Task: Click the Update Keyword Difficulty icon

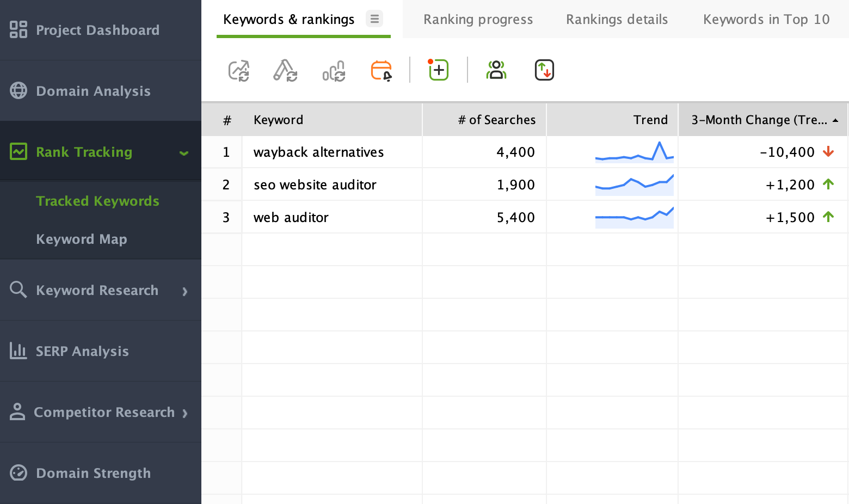Action: point(285,71)
